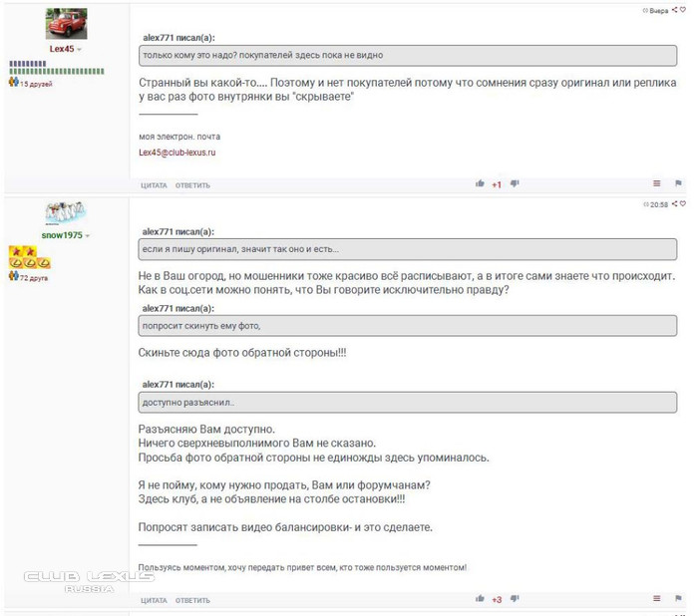This screenshot has height=616, width=698.
Task: Expand snow1975 username dropdown arrow
Action: tap(88, 236)
